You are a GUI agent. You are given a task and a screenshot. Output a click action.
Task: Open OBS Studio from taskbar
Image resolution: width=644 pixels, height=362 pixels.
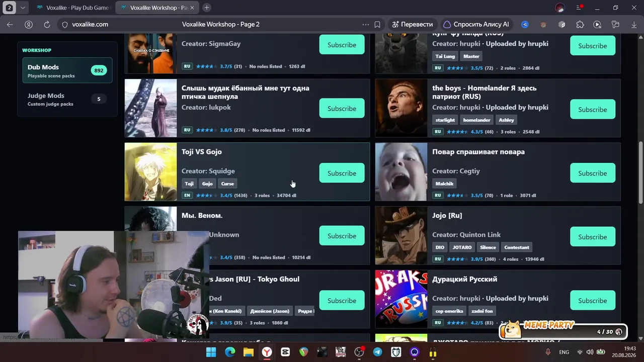[x=359, y=352]
